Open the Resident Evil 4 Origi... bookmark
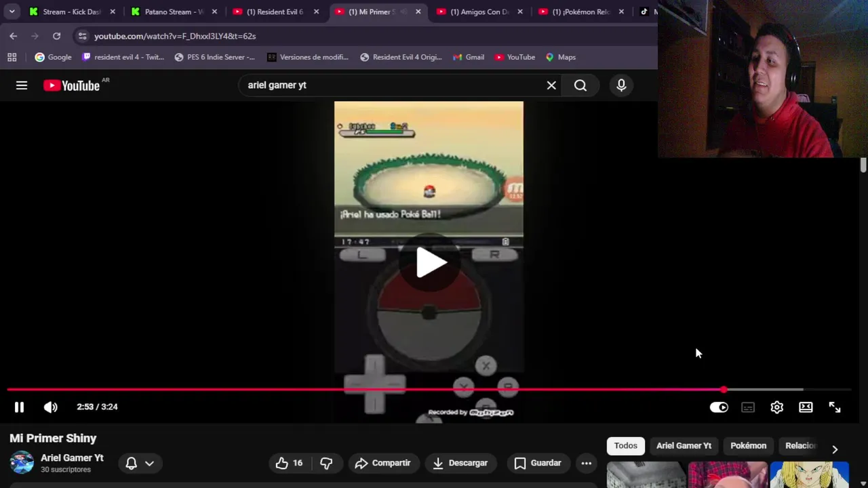 point(400,57)
